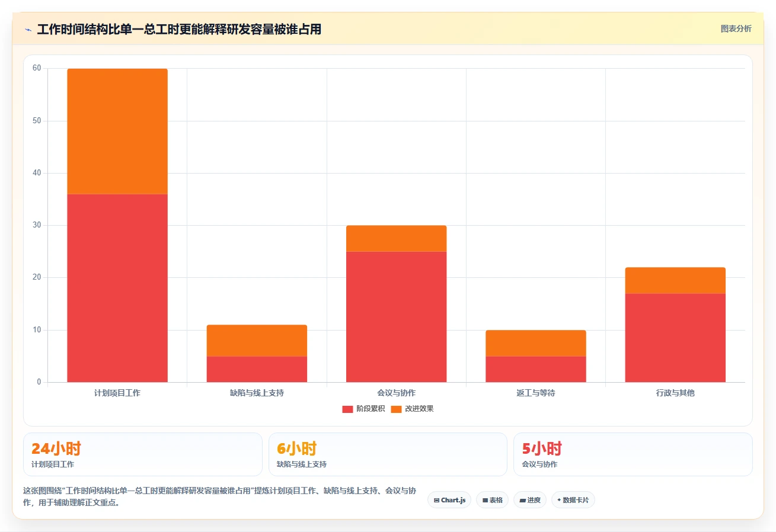Click the red 阶段累积 legend swatch

pos(347,409)
